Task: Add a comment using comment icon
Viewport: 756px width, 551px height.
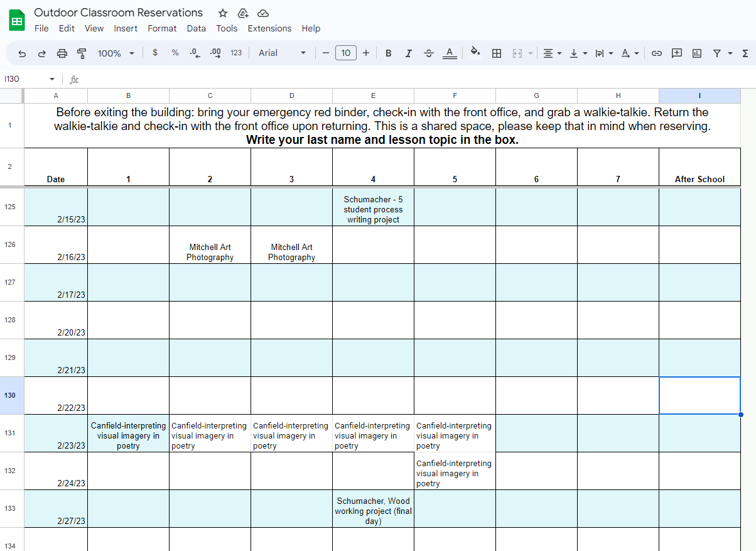Action: (676, 53)
